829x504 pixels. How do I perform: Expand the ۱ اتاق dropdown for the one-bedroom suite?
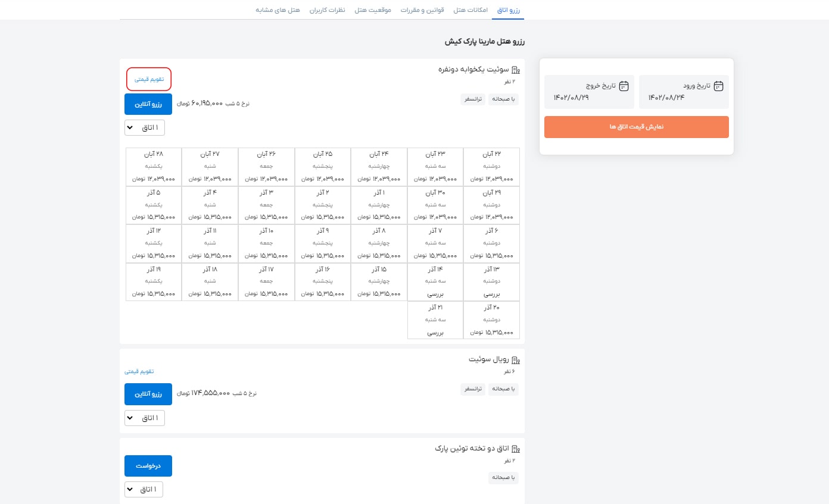click(144, 127)
